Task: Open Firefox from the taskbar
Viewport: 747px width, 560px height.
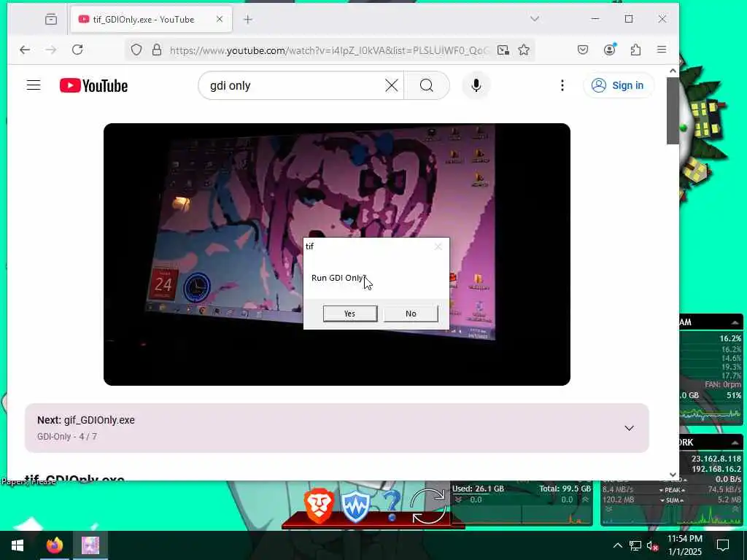Action: pos(54,545)
